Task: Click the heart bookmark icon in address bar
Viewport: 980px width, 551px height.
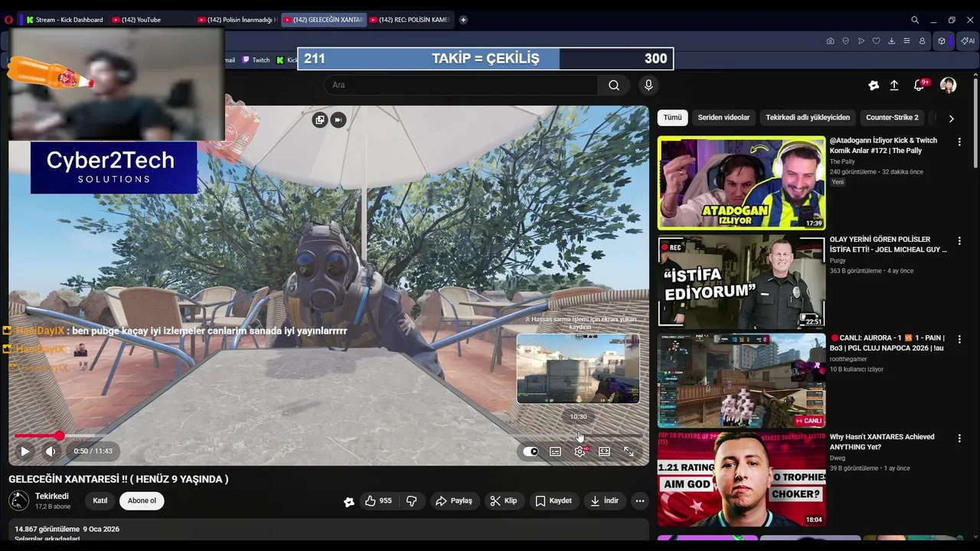Action: pyautogui.click(x=876, y=41)
